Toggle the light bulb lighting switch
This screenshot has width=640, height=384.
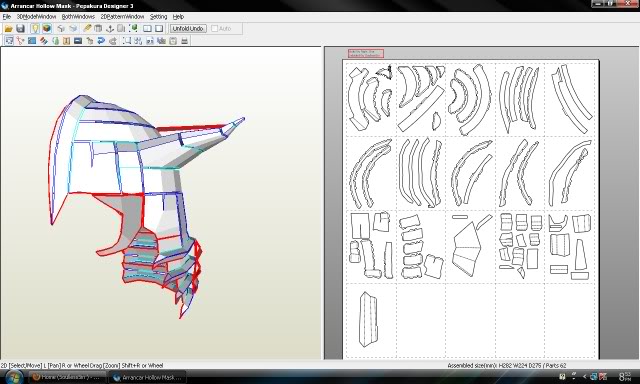(35, 29)
